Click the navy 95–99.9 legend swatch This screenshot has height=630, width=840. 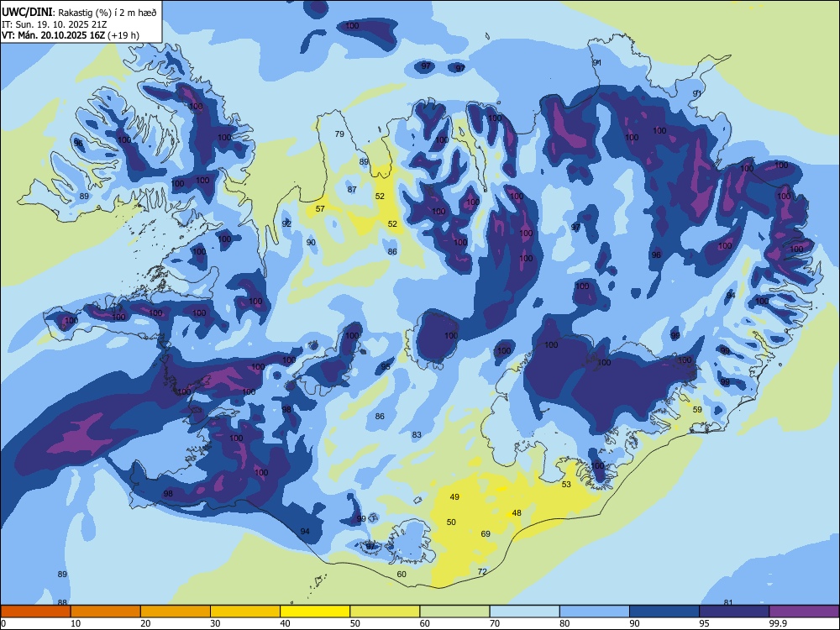point(734,612)
